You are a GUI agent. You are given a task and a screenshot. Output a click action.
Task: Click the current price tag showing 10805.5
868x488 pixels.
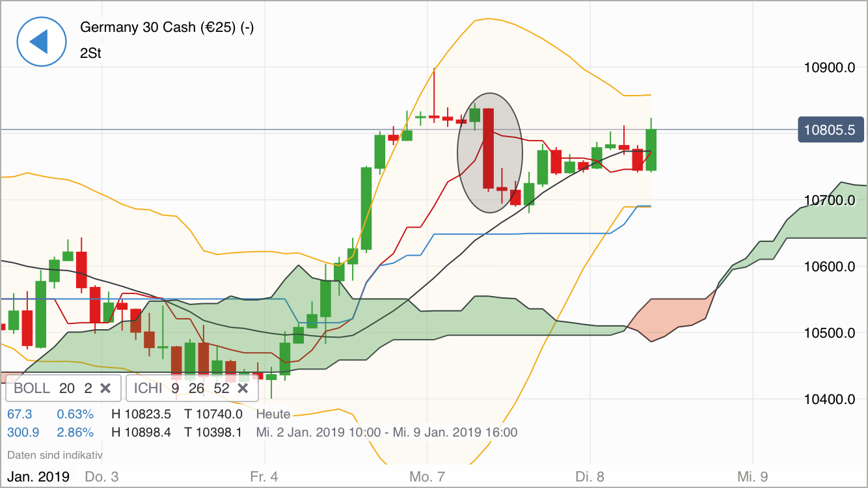click(x=831, y=130)
